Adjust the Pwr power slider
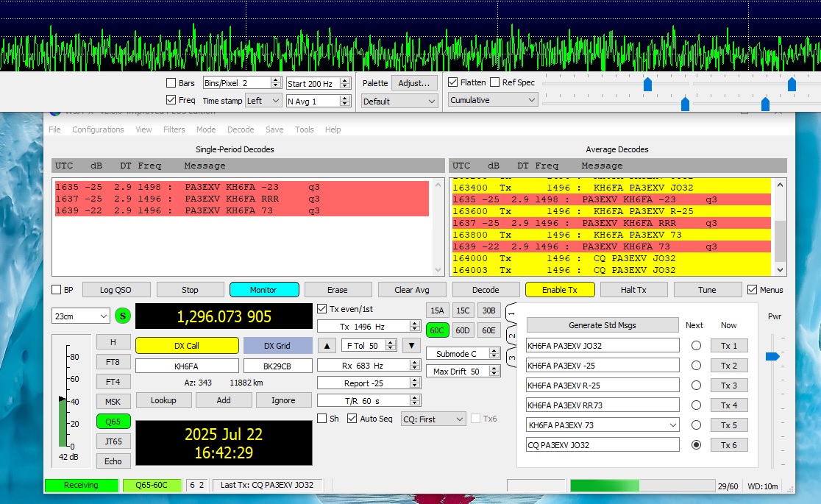Image resolution: width=821 pixels, height=504 pixels. [773, 356]
